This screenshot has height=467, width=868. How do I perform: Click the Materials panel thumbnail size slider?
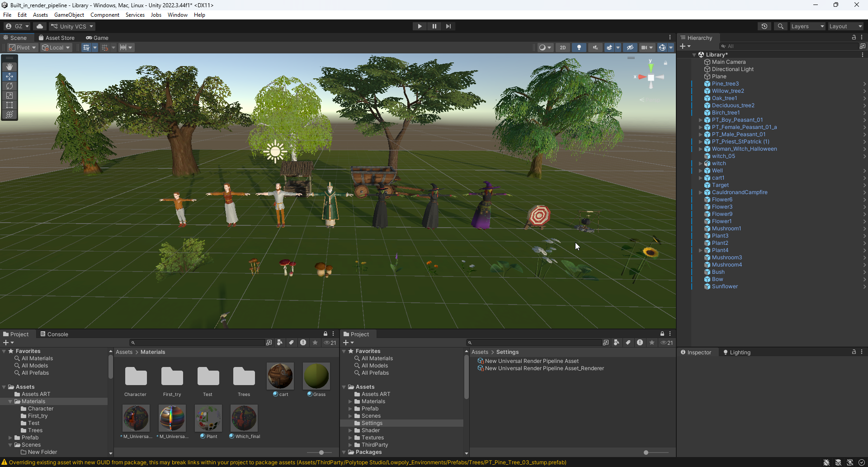click(321, 453)
